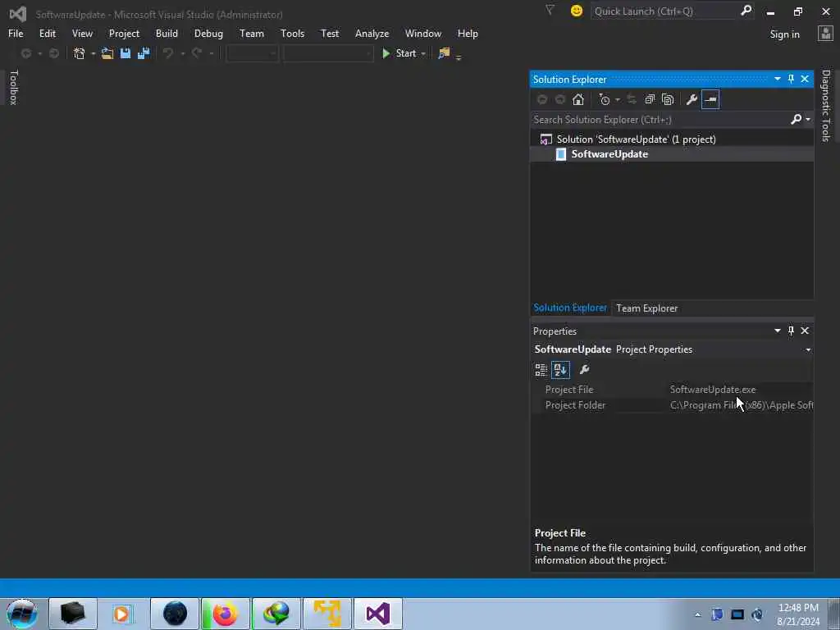Click the account avatar icon beside Sign in
The image size is (840, 630).
tap(825, 34)
